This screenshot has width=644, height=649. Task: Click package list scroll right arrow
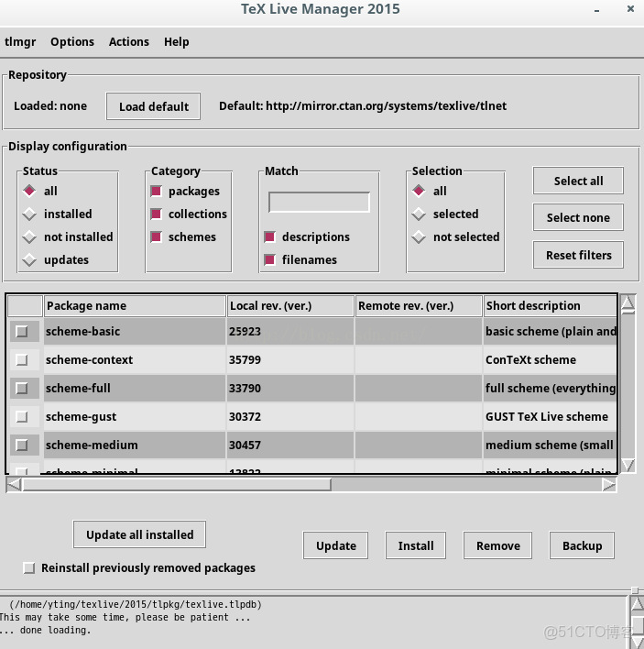click(x=609, y=485)
